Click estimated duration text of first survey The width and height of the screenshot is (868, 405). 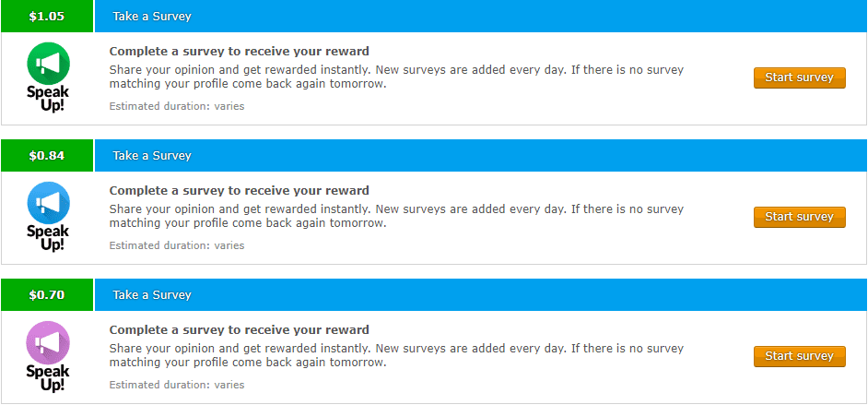pyautogui.click(x=177, y=106)
